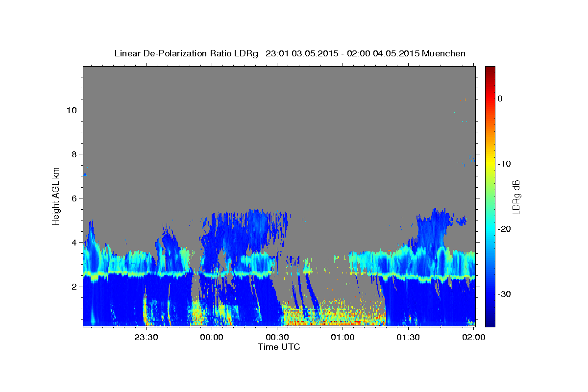Click the 'Time UTC' axis label
The width and height of the screenshot is (588, 392).
coord(279,347)
